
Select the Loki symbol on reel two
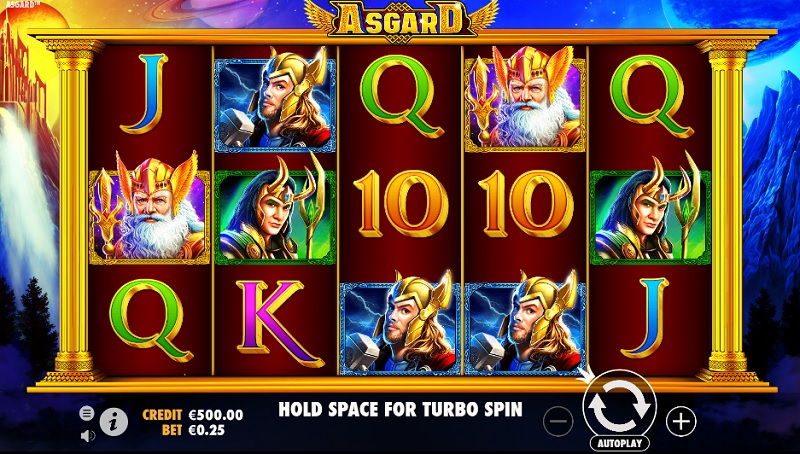click(275, 210)
